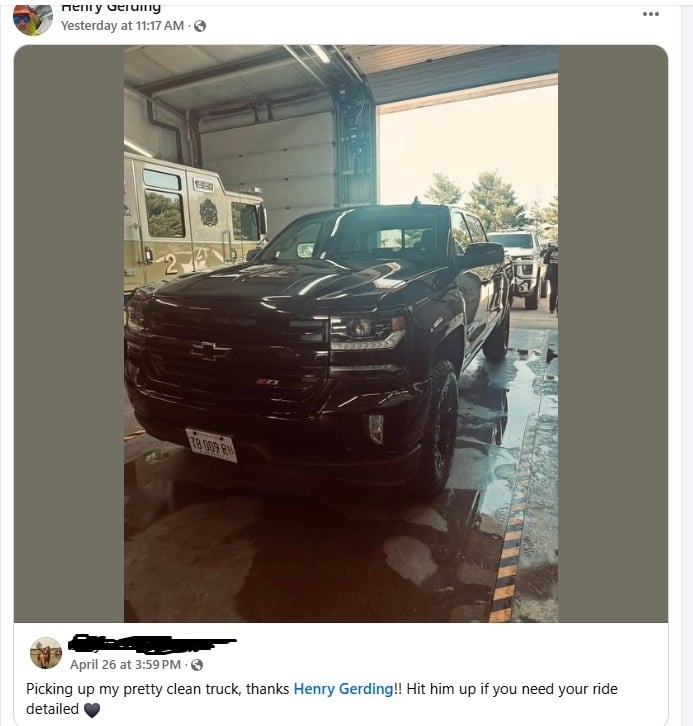Click the blacked-out author name of shared post
The image size is (693, 726).
(152, 643)
